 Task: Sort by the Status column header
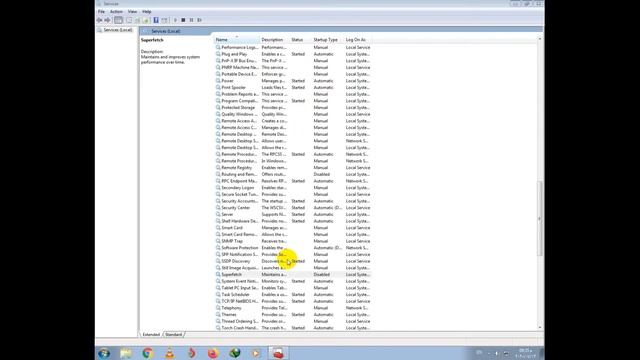point(301,40)
